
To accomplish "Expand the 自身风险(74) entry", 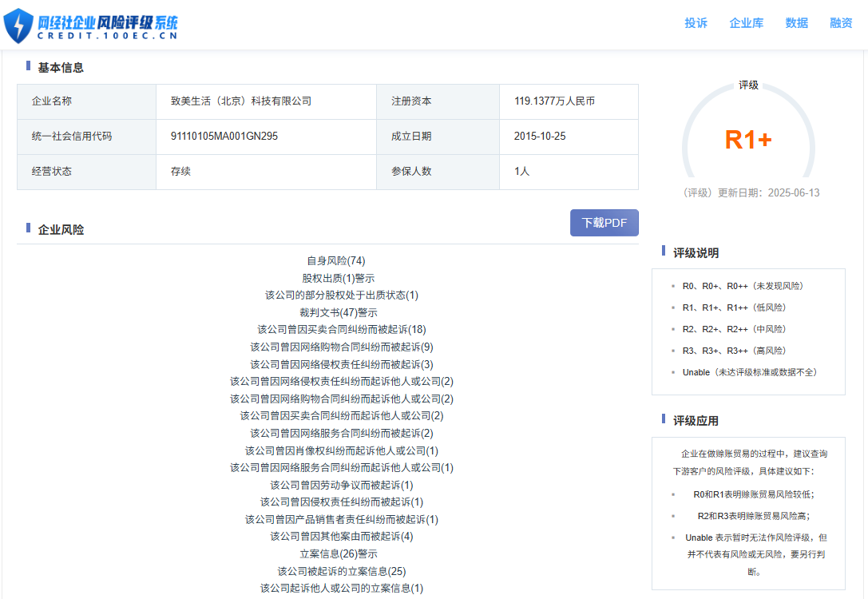I will coord(335,260).
